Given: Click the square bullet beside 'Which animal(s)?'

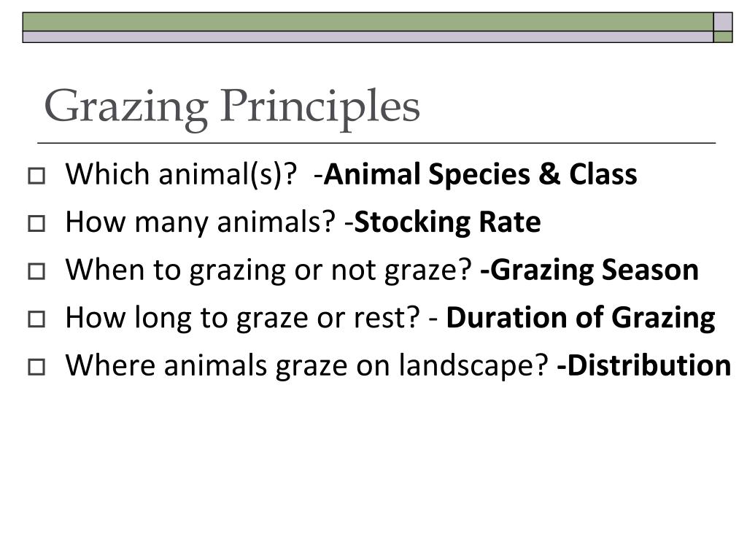Looking at the screenshot, I should pyautogui.click(x=36, y=176).
